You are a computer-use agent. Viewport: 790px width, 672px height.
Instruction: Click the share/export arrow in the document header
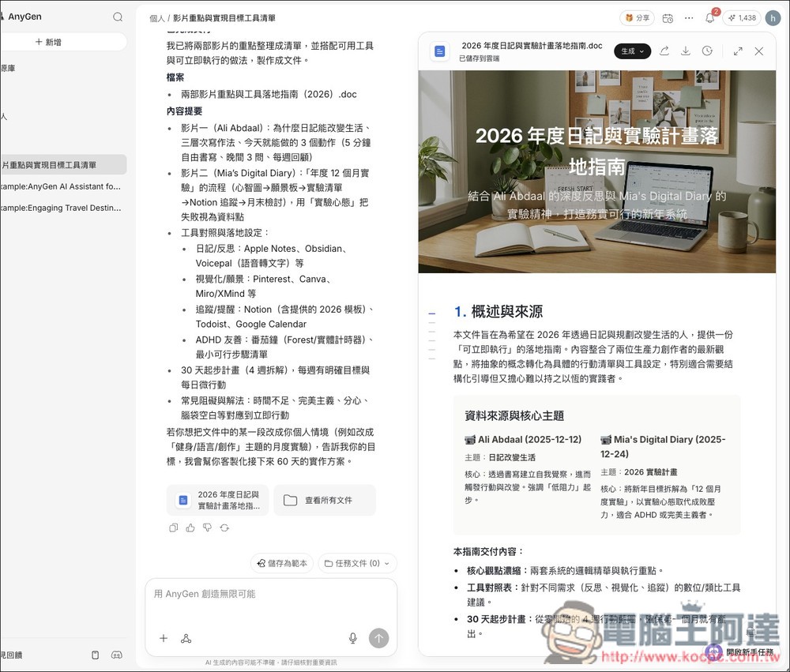[664, 51]
